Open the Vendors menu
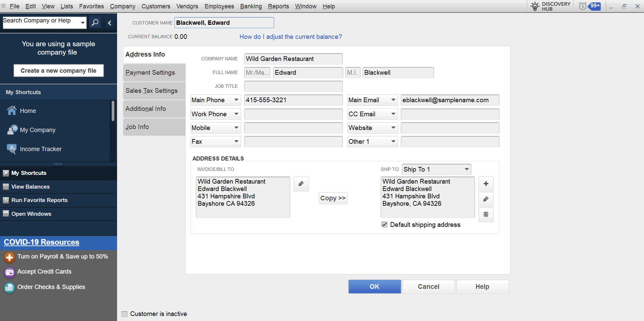Screen dimensions: 644x321 [187, 6]
